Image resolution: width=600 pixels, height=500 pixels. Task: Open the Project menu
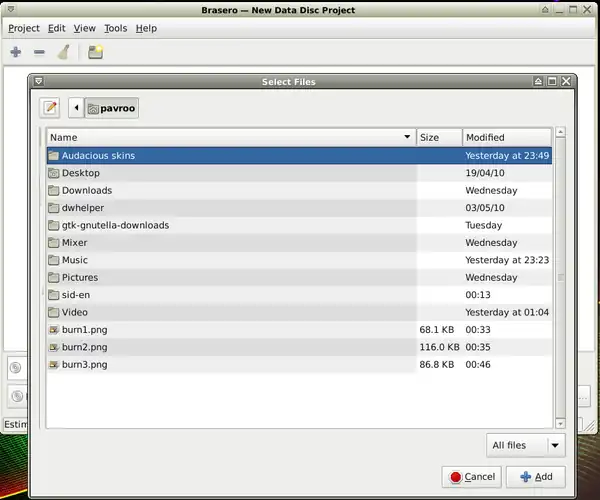click(24, 28)
